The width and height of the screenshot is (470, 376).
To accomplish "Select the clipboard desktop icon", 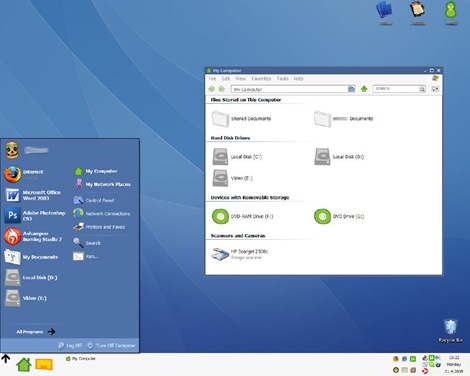I will pyautogui.click(x=418, y=13).
